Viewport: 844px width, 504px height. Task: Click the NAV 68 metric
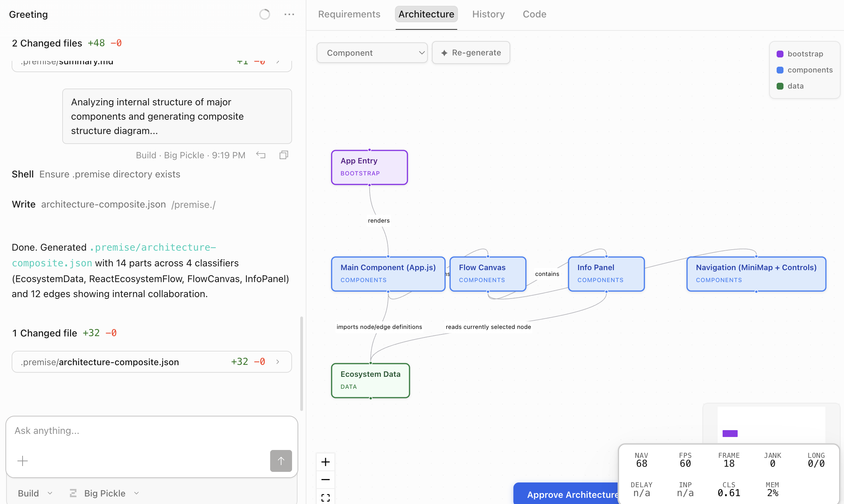[x=641, y=460]
